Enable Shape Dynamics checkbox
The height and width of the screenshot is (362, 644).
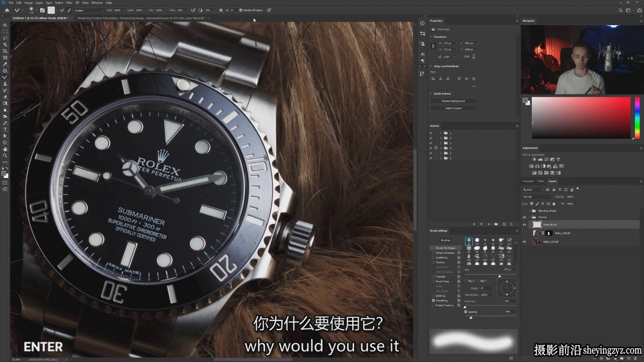[434, 253]
